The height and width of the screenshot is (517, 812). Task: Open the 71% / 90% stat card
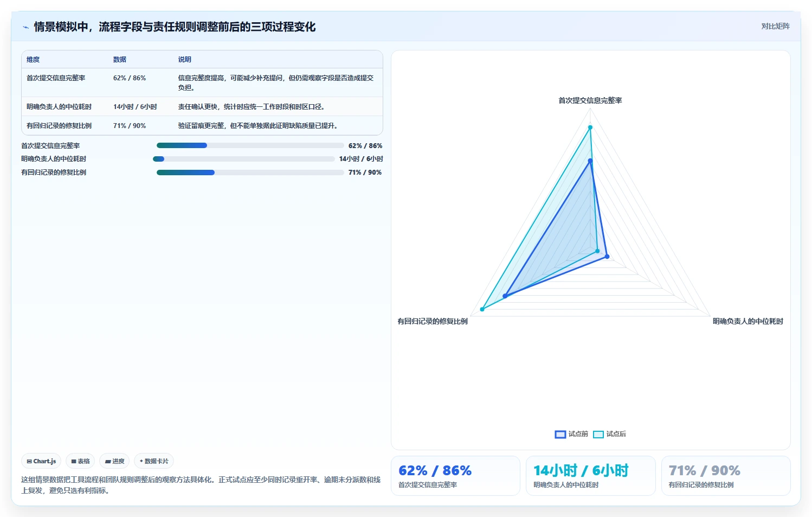[x=726, y=476]
